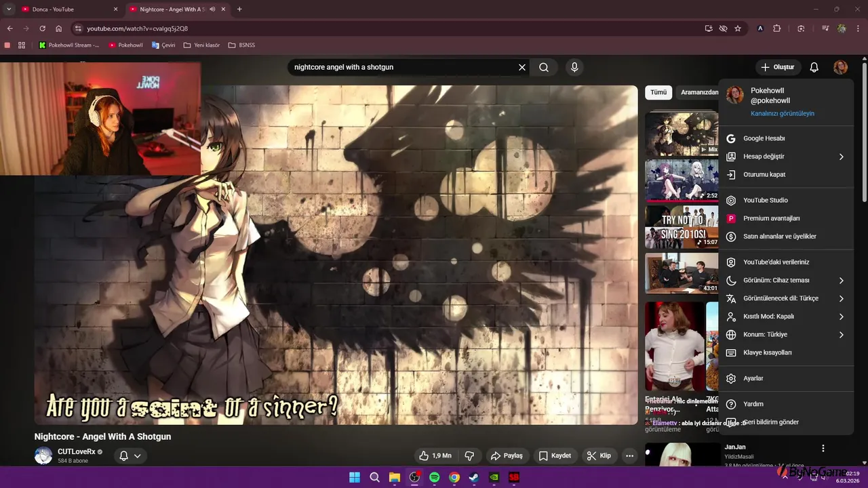Open YouTube notifications bell at top
Viewport: 868px width, 488px height.
[814, 67]
